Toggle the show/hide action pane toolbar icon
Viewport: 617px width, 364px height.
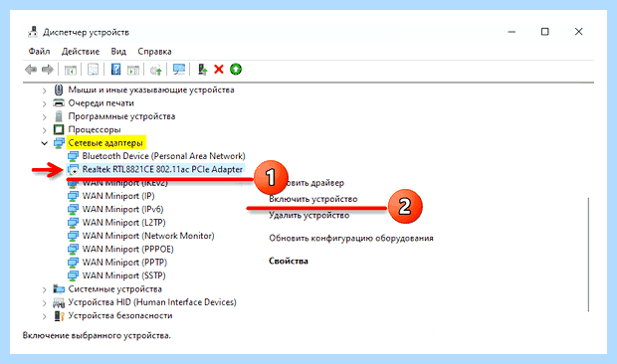[133, 70]
